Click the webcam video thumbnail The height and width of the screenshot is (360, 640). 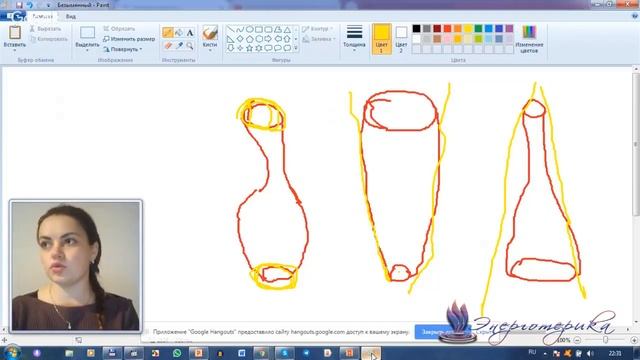click(76, 266)
